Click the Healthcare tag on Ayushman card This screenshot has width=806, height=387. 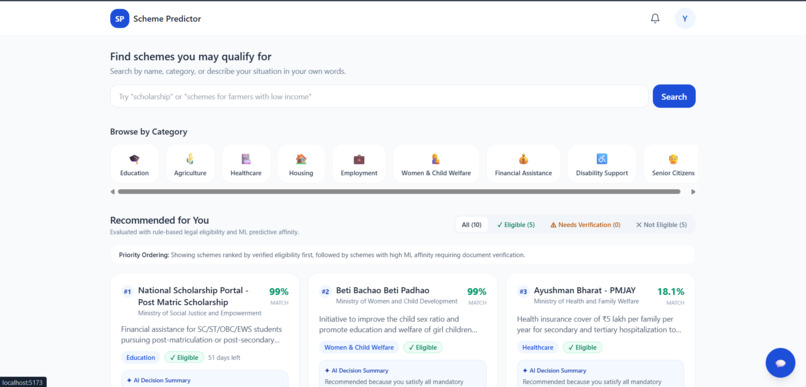point(538,347)
